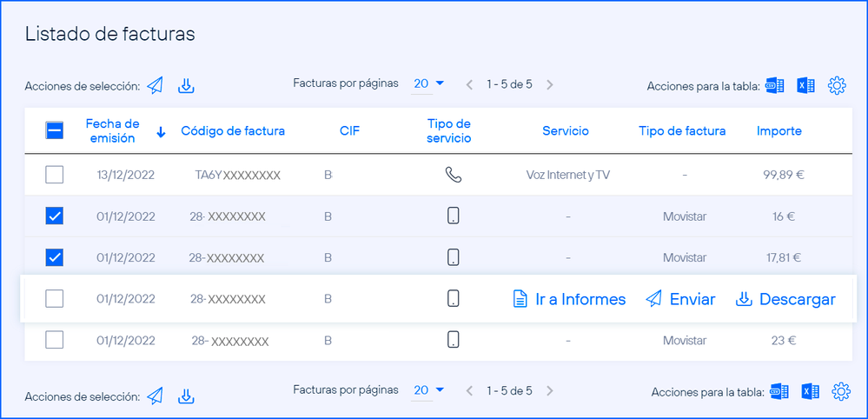Click the download selection icon above the table
Viewport: 868px width, 419px height.
coord(185,85)
